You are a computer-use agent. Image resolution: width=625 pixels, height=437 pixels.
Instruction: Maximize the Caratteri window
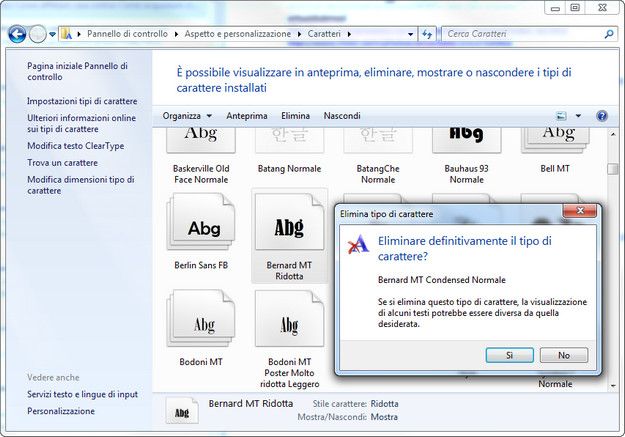[575, 8]
